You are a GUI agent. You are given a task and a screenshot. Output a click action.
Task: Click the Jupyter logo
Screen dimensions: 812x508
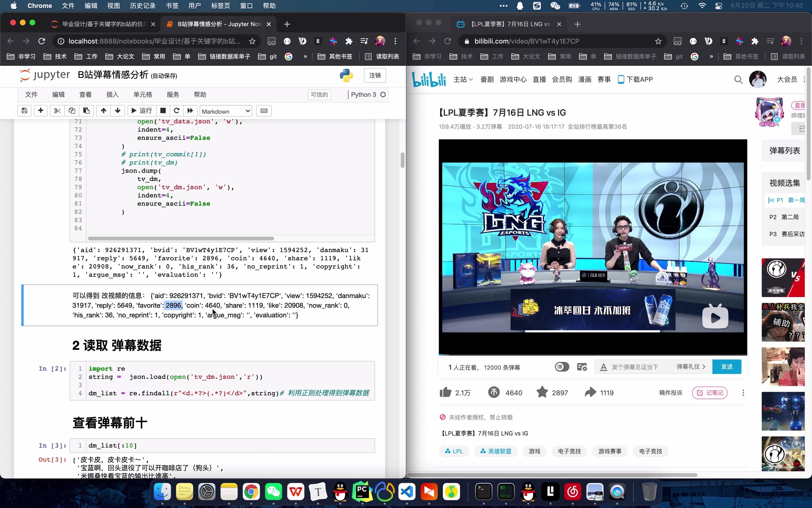point(45,75)
